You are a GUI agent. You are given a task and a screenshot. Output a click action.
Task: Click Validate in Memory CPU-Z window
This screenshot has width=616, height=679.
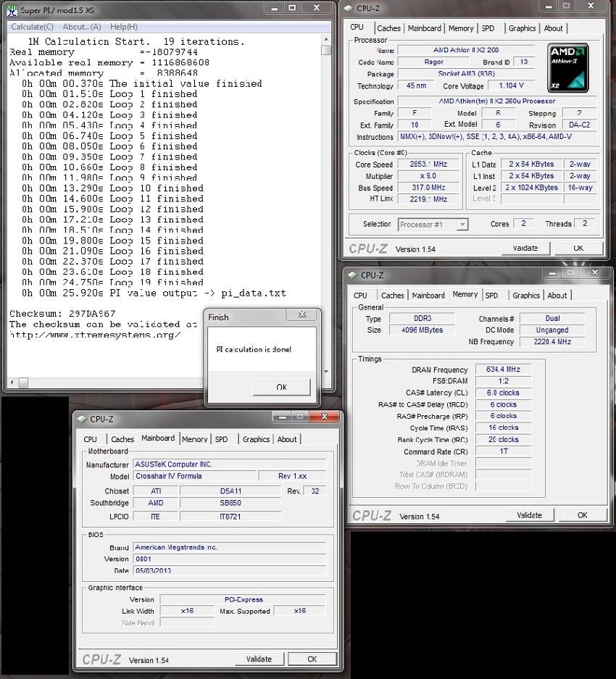529,515
